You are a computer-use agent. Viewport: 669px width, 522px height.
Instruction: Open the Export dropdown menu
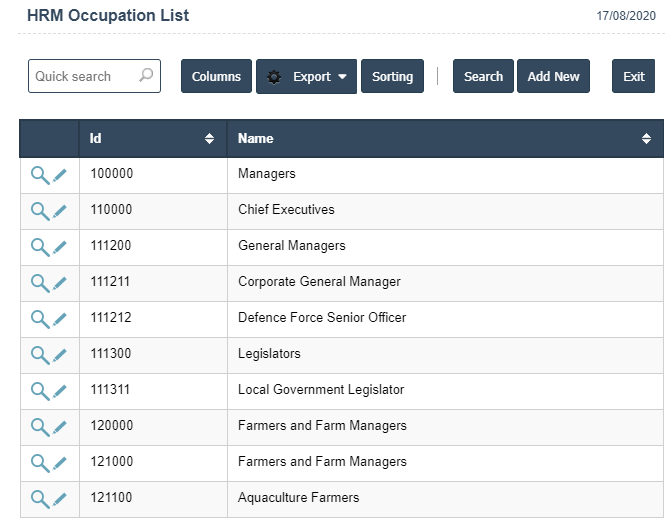point(306,77)
